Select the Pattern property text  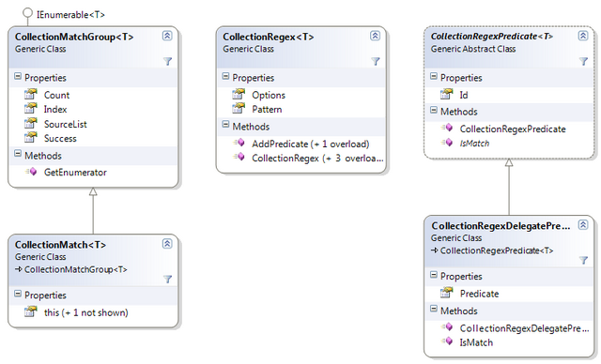[x=267, y=109]
